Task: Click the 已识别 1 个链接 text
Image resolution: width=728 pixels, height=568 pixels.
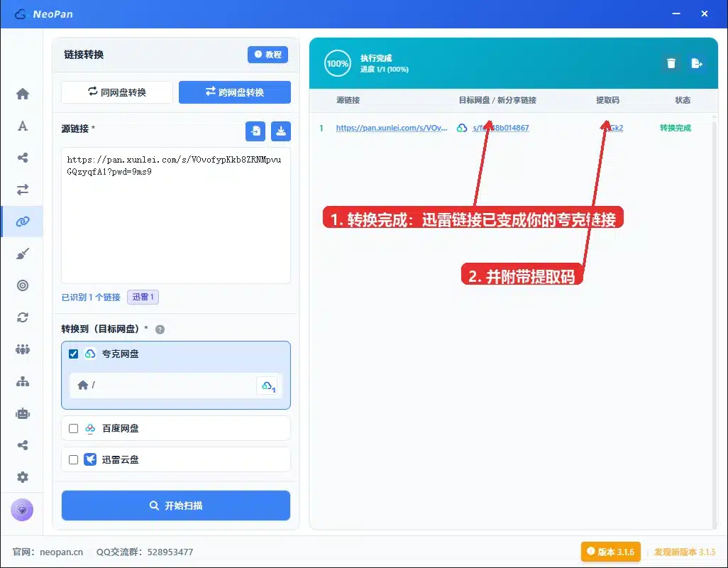Action: coord(91,297)
